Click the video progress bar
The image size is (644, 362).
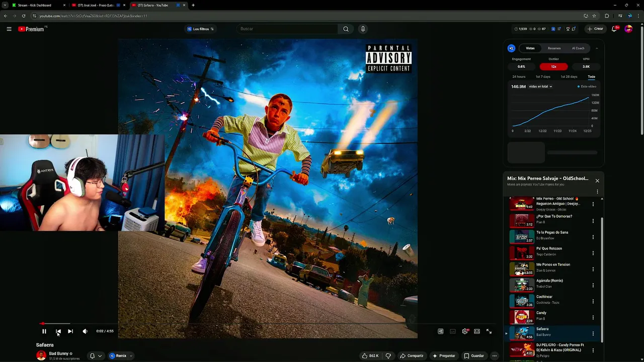(x=267, y=324)
